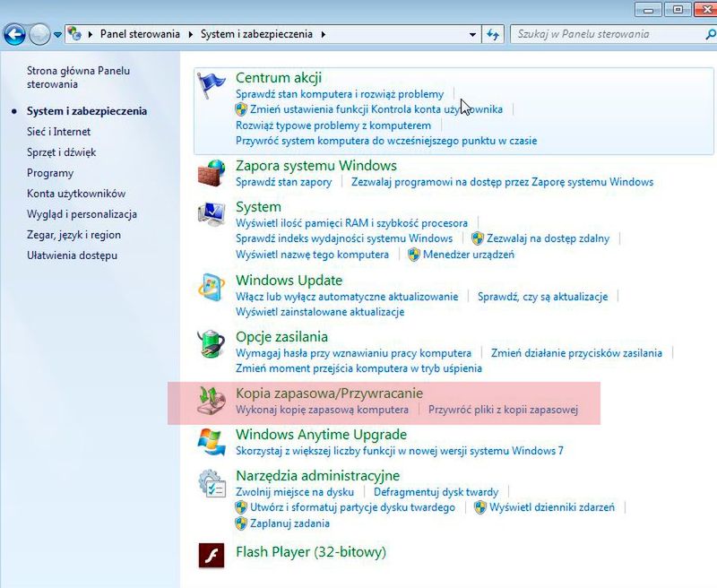Click shield icon next to Menedżer urządzeń
This screenshot has height=588, width=717.
coord(414,255)
